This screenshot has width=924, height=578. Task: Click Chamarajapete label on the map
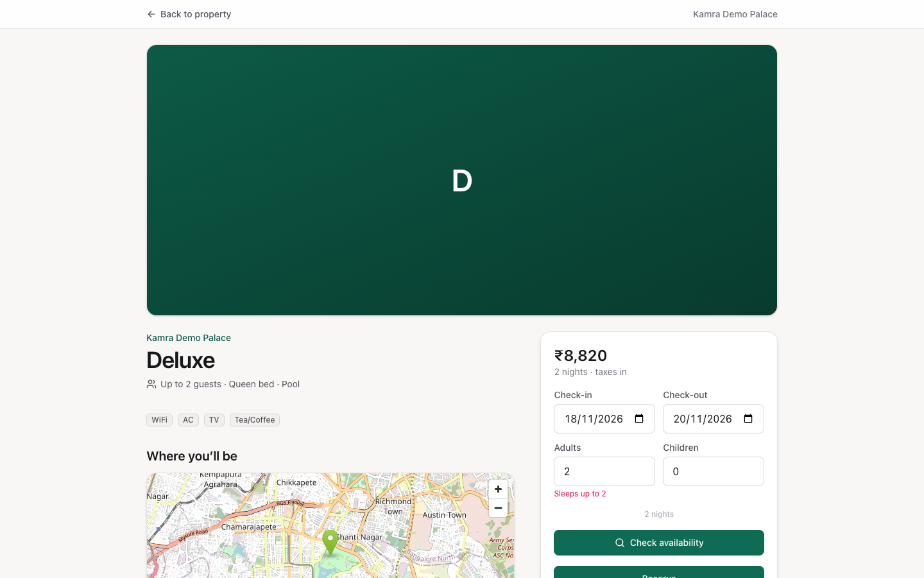click(249, 527)
